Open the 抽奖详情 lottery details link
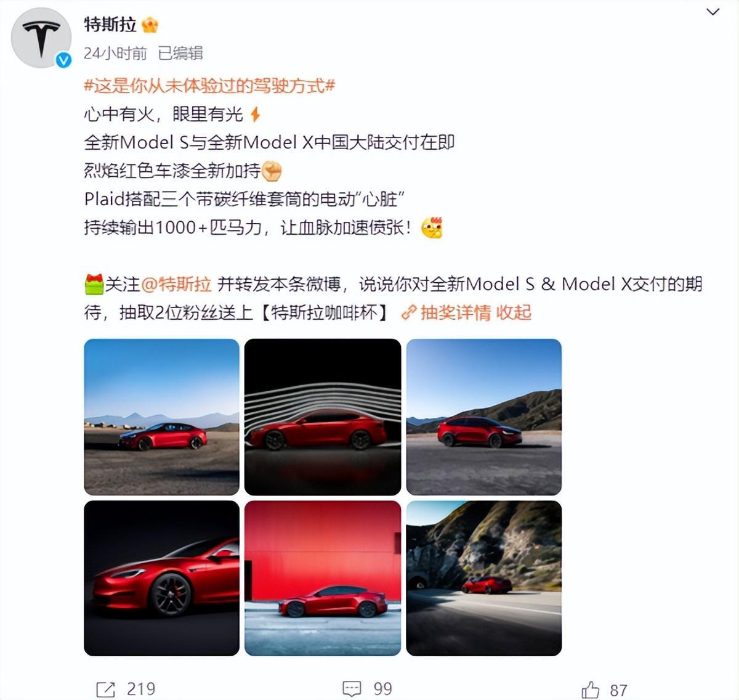 tap(455, 312)
